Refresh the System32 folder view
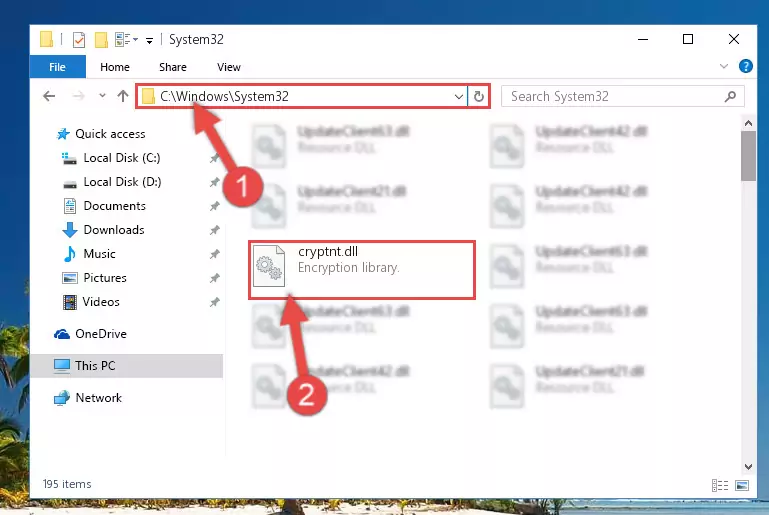This screenshot has width=769, height=515. pyautogui.click(x=479, y=96)
